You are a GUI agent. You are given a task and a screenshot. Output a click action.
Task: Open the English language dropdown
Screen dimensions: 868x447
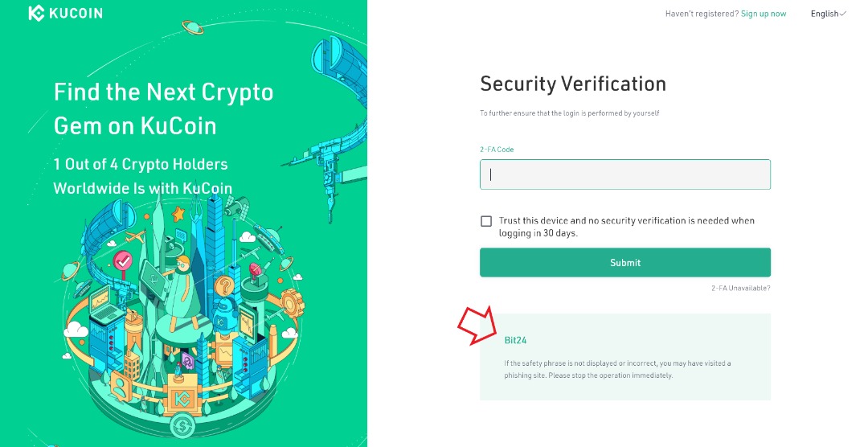click(x=828, y=14)
